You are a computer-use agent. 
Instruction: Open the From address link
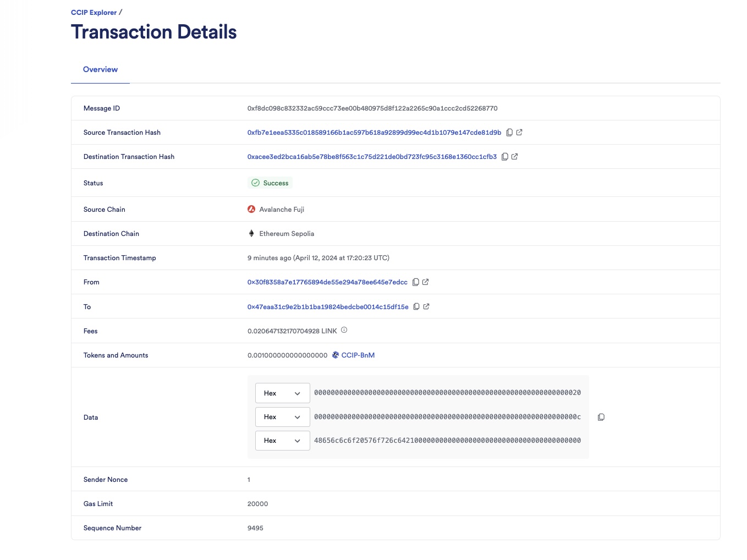(x=327, y=282)
